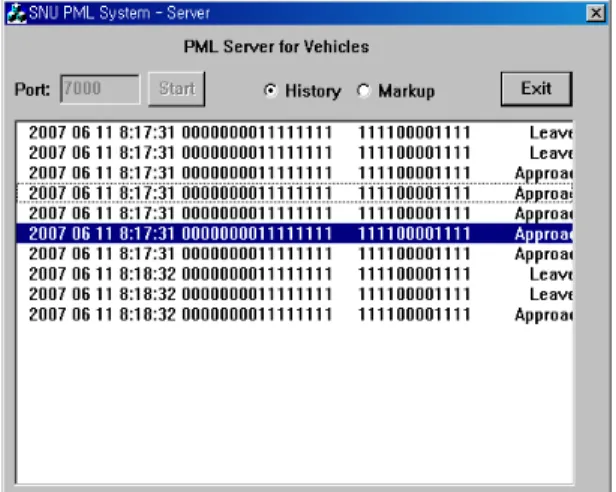Image resolution: width=616 pixels, height=492 pixels.
Task: Select the Approach row directly below the highlighted row
Action: [295, 253]
